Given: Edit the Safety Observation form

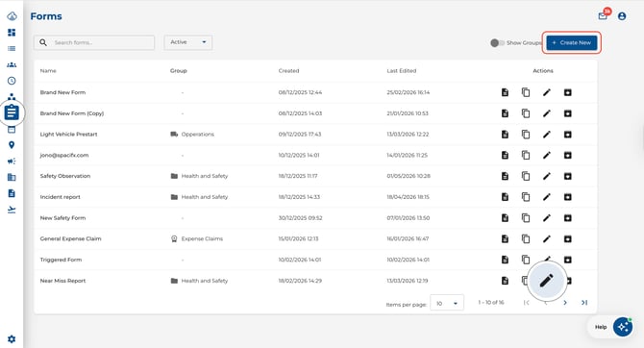Looking at the screenshot, I should point(546,176).
